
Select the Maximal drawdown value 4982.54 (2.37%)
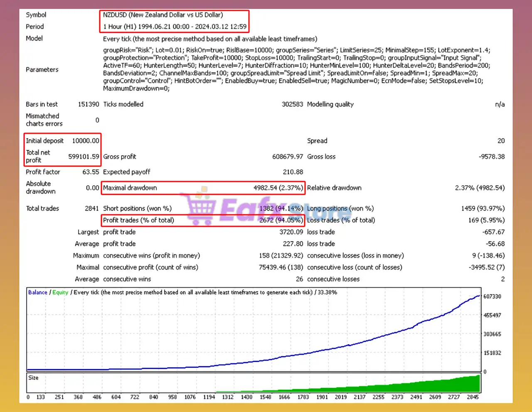click(x=278, y=188)
